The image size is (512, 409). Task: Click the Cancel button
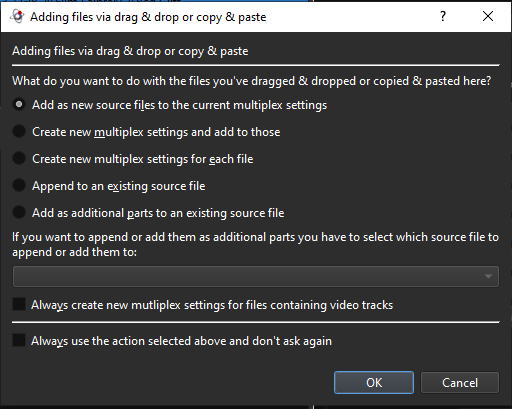tap(460, 383)
